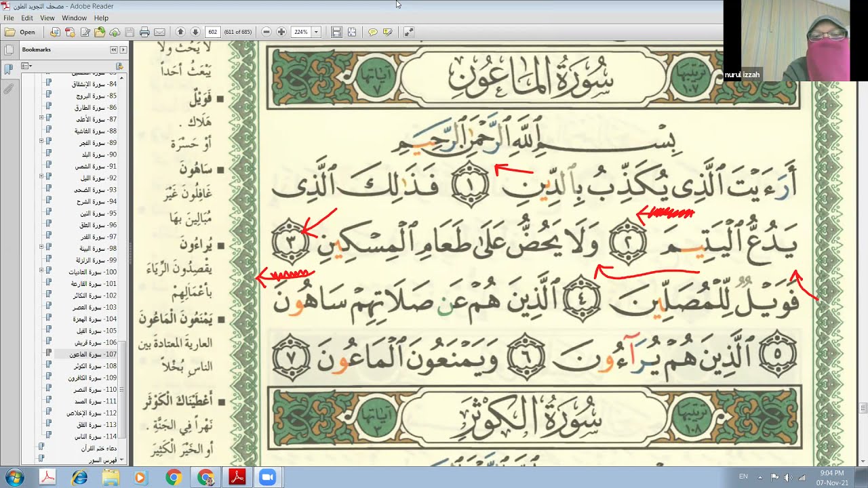Open bookmark 90 - سورة البلد
This screenshot has width=868, height=488.
click(100, 155)
